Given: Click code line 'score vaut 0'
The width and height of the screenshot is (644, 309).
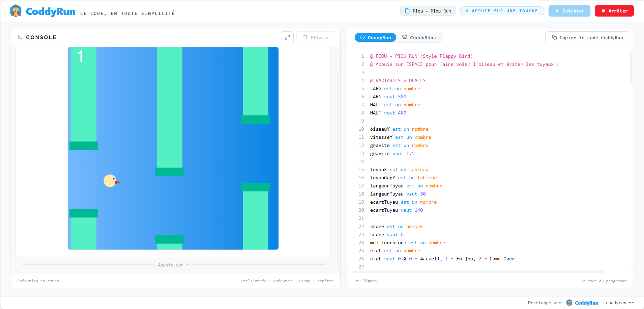Looking at the screenshot, I should coord(387,235).
